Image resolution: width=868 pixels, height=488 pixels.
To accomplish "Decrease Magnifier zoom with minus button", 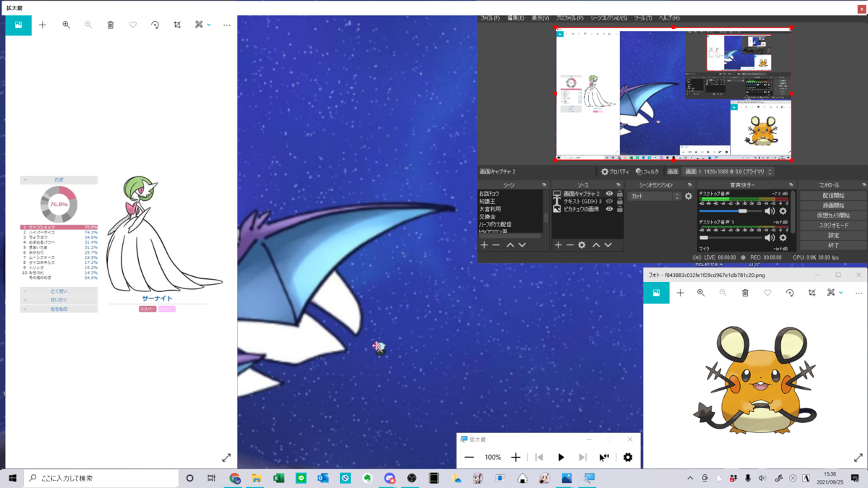I will [469, 458].
